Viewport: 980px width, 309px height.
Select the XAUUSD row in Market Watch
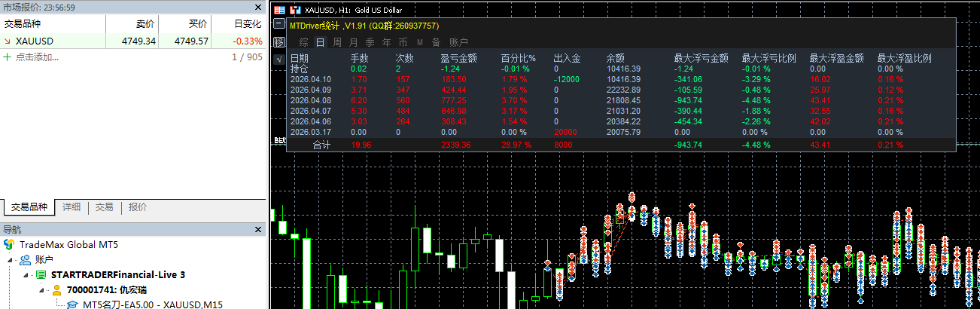tap(133, 41)
